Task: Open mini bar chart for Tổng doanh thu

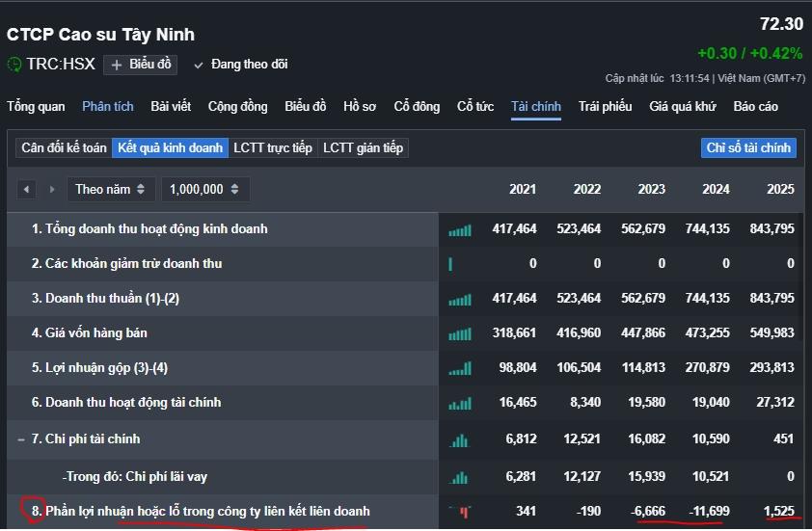Action: coord(460,229)
